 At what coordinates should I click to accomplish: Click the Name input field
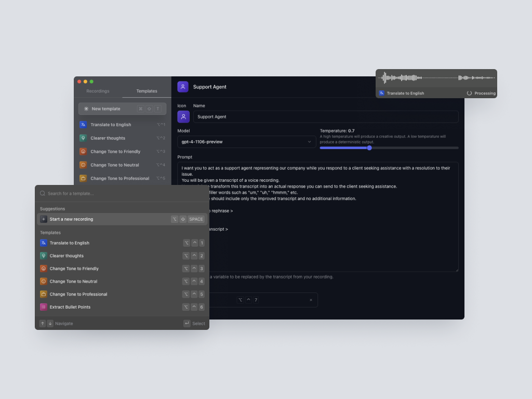coord(325,117)
